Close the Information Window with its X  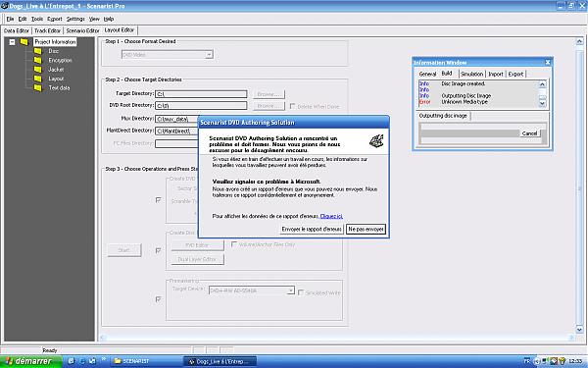click(x=548, y=63)
